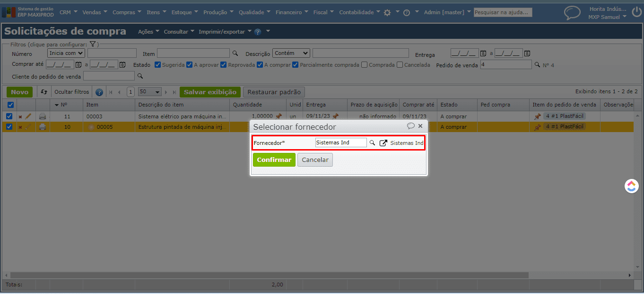
Task: Open calendar for Comprar até start date
Action: (x=78, y=64)
